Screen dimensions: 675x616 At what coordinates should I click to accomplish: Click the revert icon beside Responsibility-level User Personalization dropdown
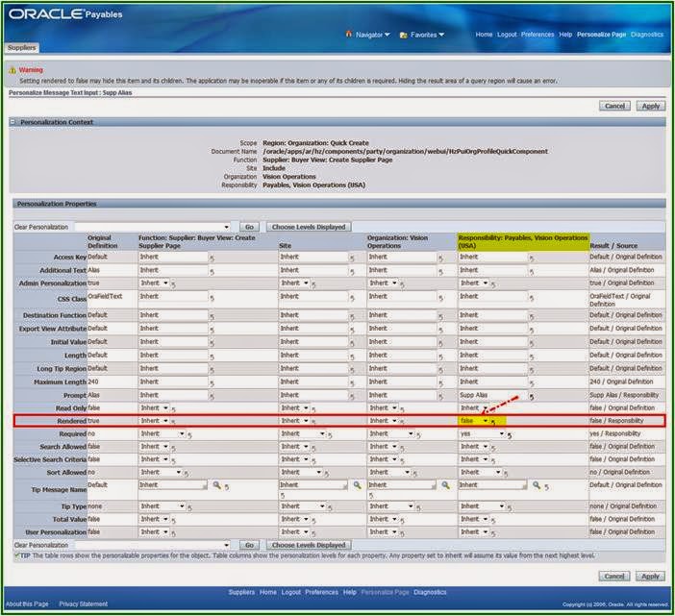point(493,534)
